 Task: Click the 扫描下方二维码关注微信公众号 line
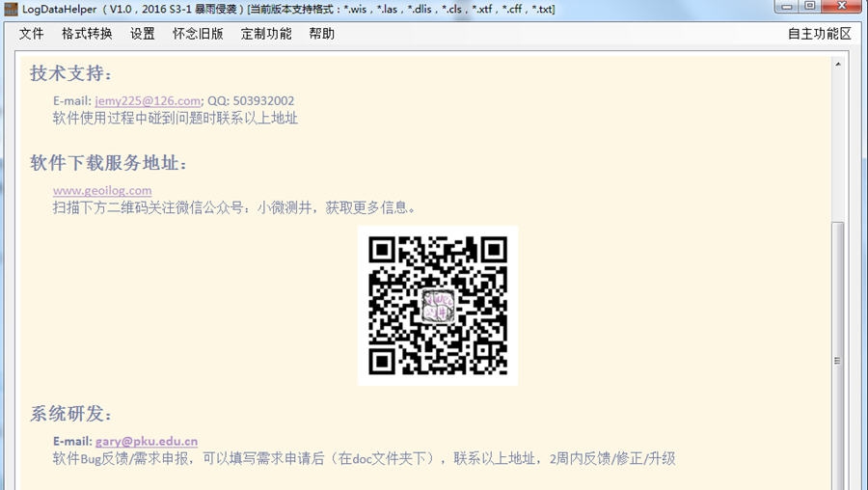pos(234,207)
